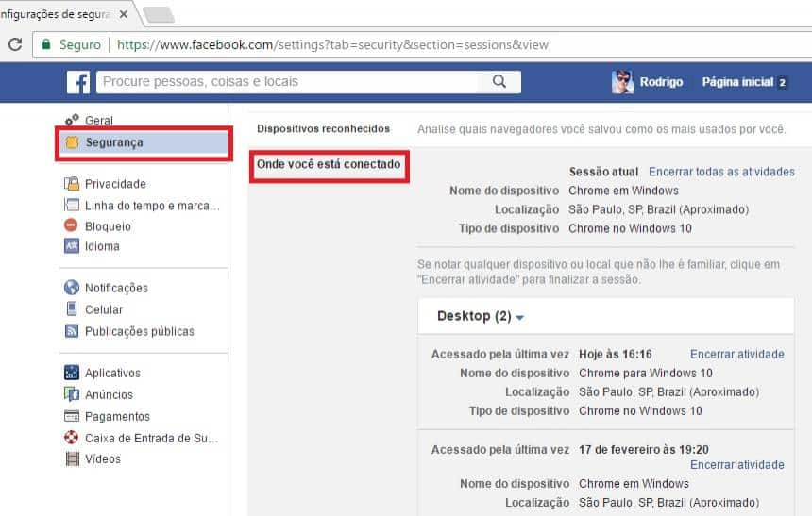Click '17 de fevereiro às 19:20' text
This screenshot has width=812, height=516.
point(644,449)
